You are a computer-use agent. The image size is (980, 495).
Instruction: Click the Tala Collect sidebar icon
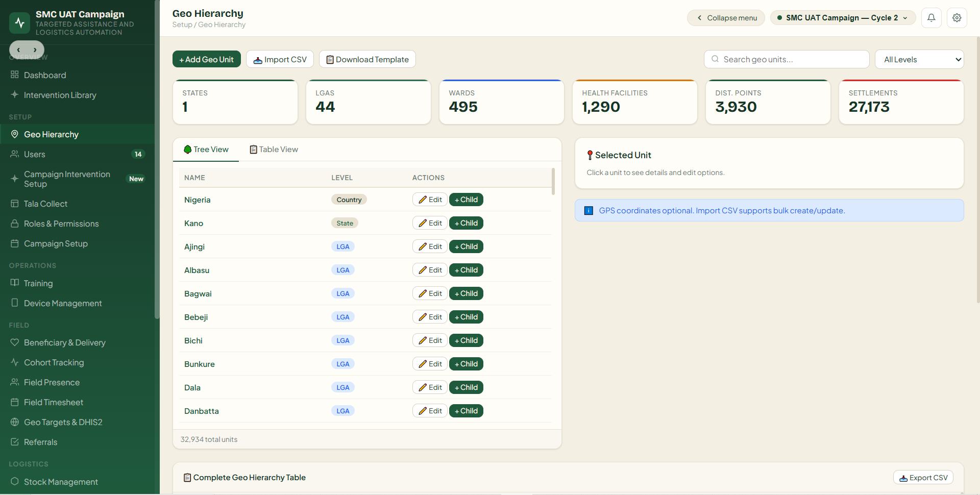pyautogui.click(x=14, y=203)
